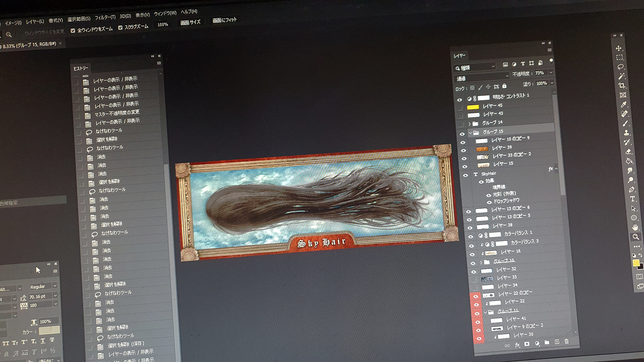Open the Regular font style dropdown

coord(43,286)
